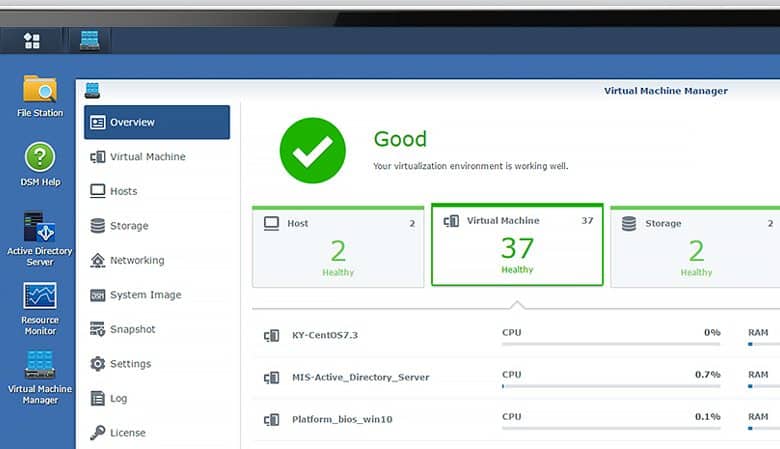Select Platform_bios_win10 virtual machine name
Viewport: 780px width, 449px height.
point(342,419)
